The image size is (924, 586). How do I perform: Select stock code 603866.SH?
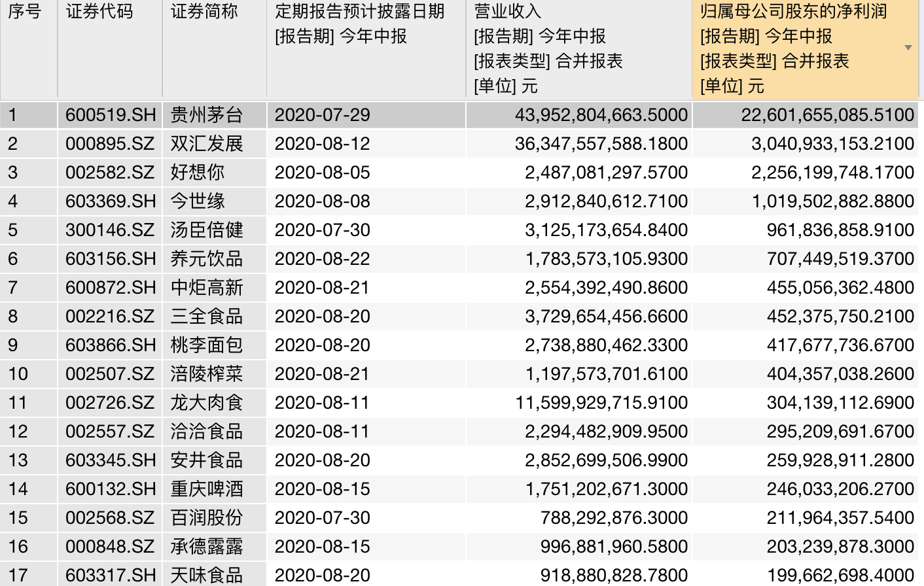[111, 345]
